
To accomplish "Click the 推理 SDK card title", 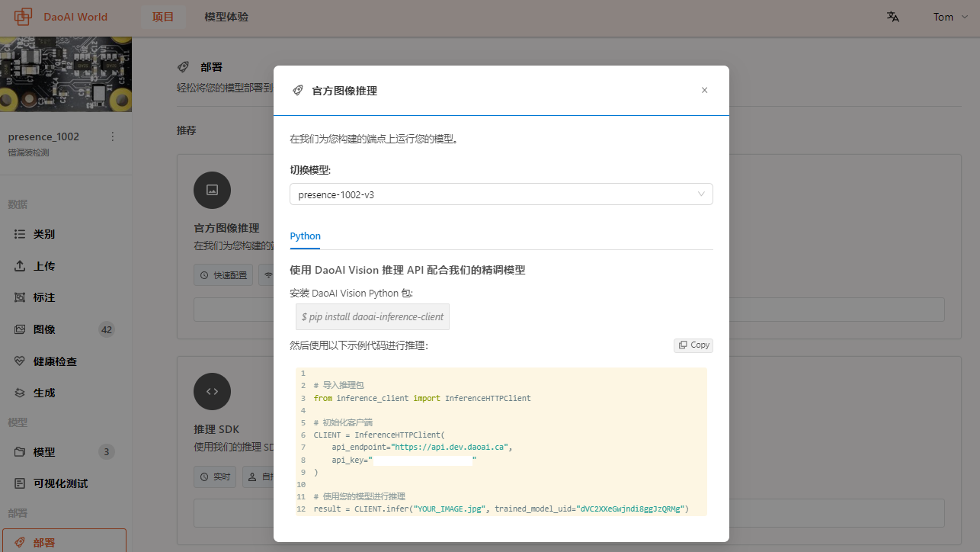I will click(x=216, y=429).
